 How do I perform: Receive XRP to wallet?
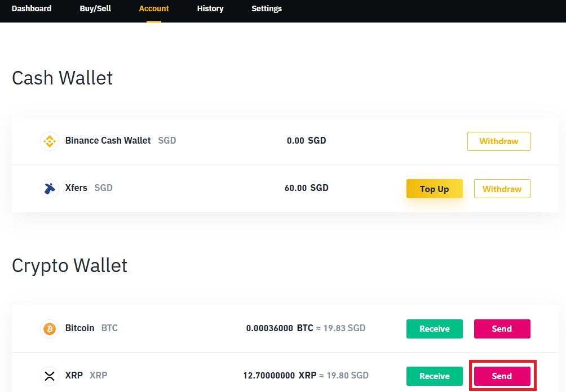click(434, 376)
